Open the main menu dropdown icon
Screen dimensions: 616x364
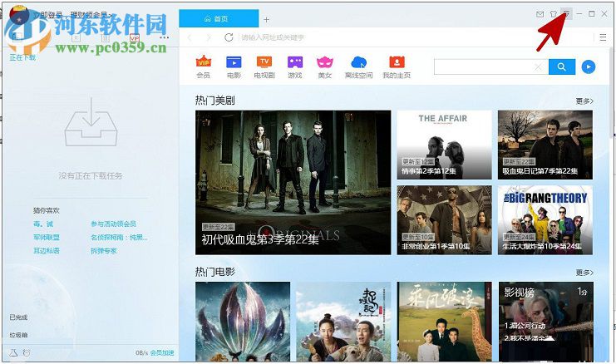(x=566, y=14)
